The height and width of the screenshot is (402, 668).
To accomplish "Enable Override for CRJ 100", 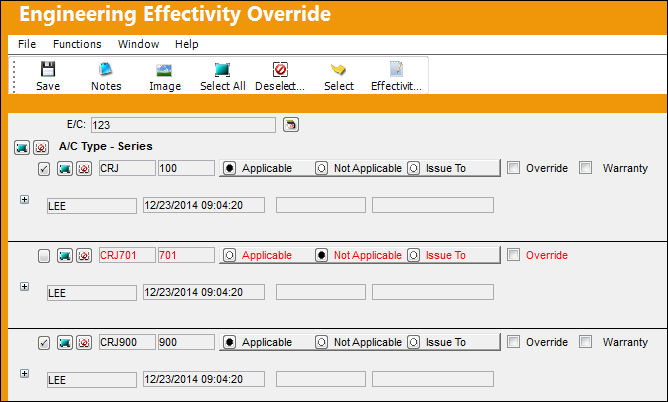I will pyautogui.click(x=513, y=168).
